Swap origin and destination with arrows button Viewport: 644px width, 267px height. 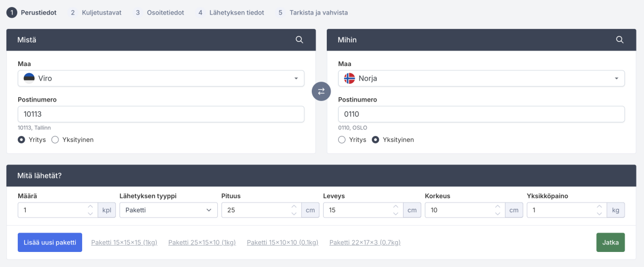[321, 91]
